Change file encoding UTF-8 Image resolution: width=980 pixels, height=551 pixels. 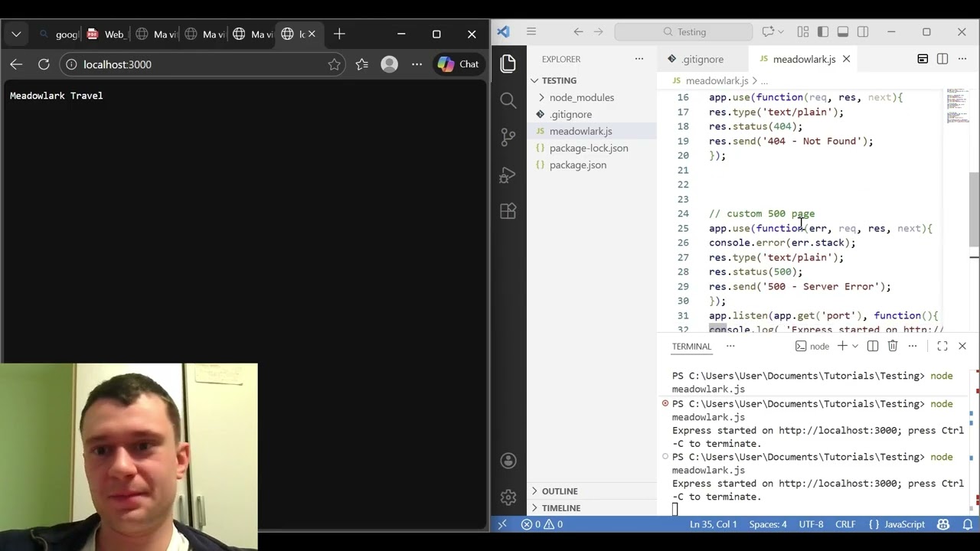pyautogui.click(x=811, y=524)
